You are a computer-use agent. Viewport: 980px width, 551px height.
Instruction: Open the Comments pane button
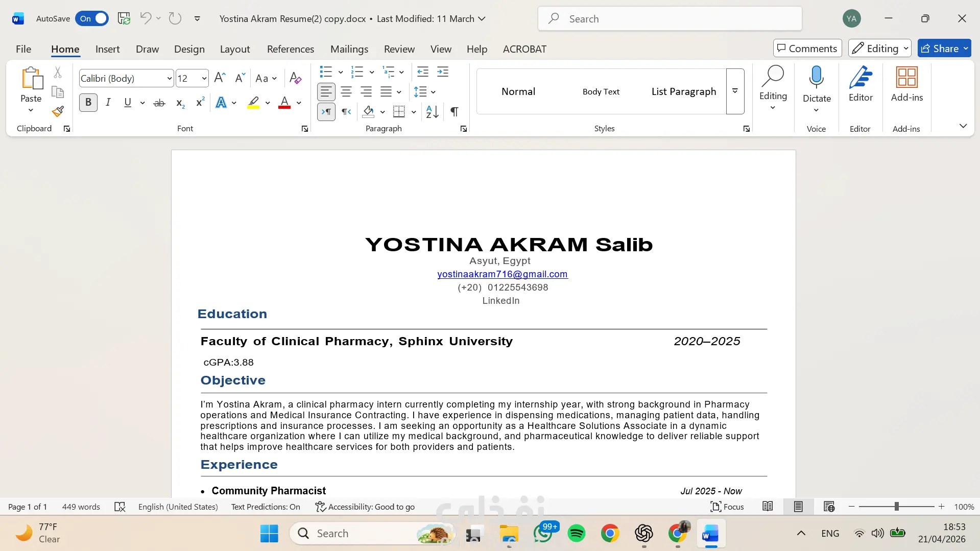click(x=807, y=49)
